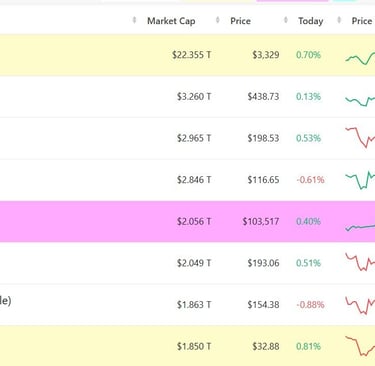The height and width of the screenshot is (366, 375).
Task: Click the $32.88 price in bottom row
Action: 266,346
